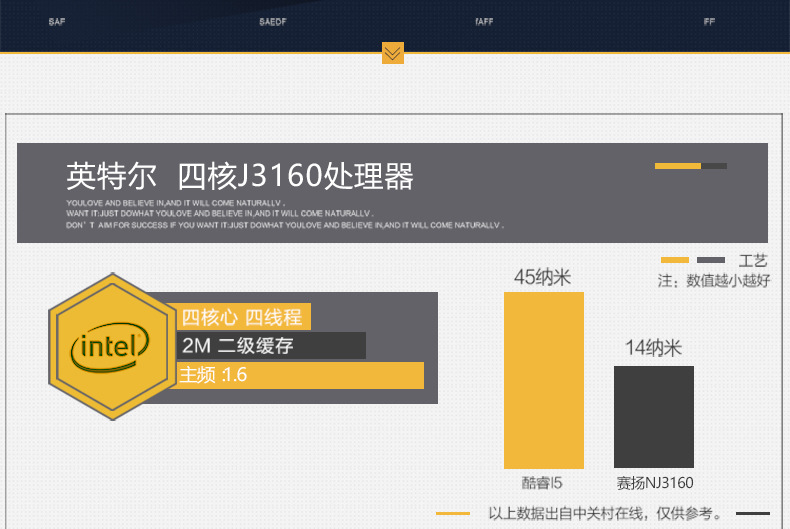Click the line starting WANT IT:JUST DOWHAT

[220, 214]
